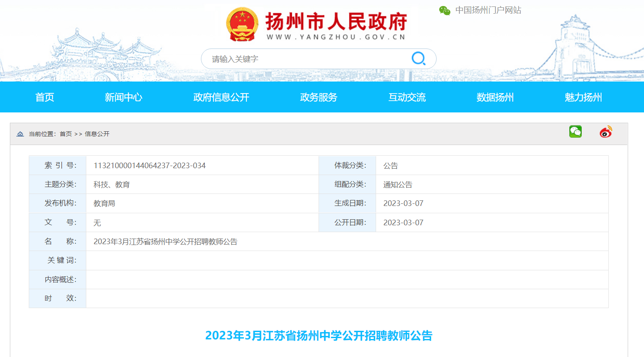
Task: Click WeChat icon beside 中国扬州门户网站
Action: tap(444, 10)
